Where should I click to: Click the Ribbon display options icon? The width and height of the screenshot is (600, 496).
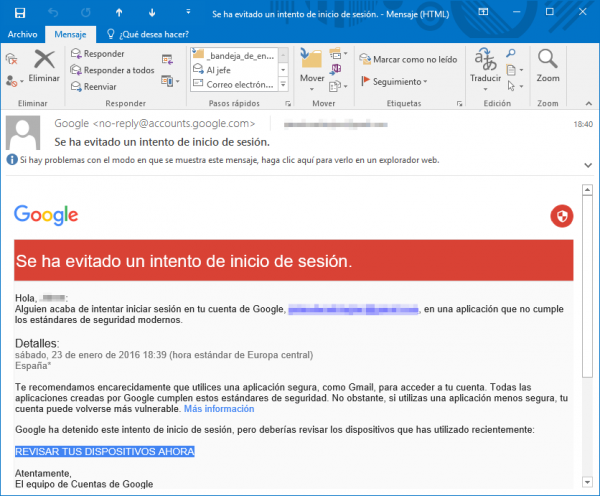coord(483,12)
